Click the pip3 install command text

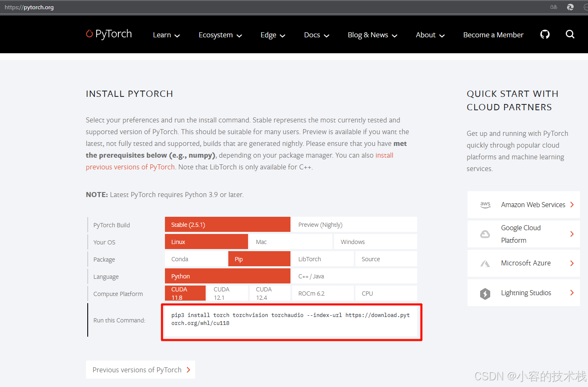290,319
